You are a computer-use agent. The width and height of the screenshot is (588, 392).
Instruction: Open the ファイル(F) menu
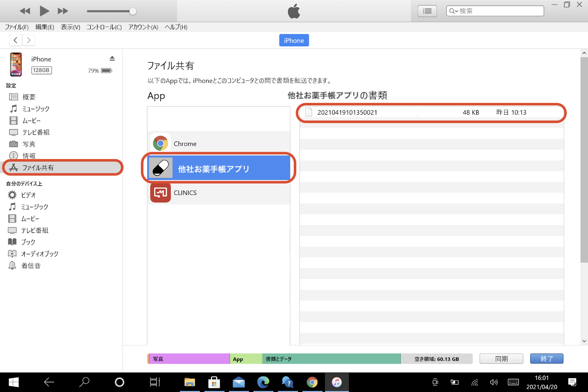tap(17, 27)
